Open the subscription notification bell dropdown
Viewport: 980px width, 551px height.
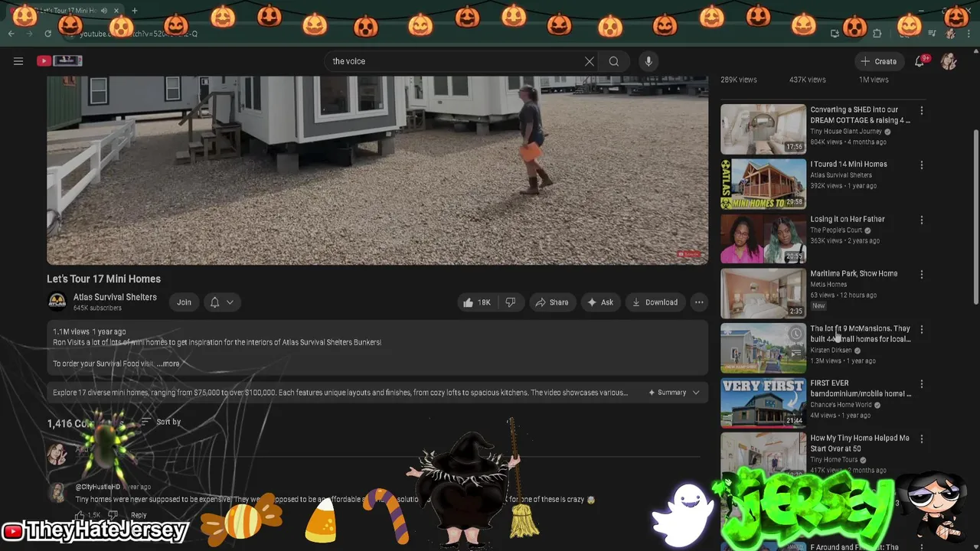(x=221, y=302)
